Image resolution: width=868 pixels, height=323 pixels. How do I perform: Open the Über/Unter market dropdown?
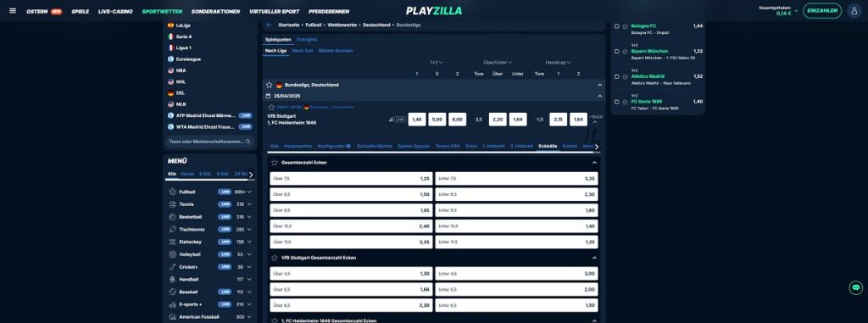pos(497,63)
